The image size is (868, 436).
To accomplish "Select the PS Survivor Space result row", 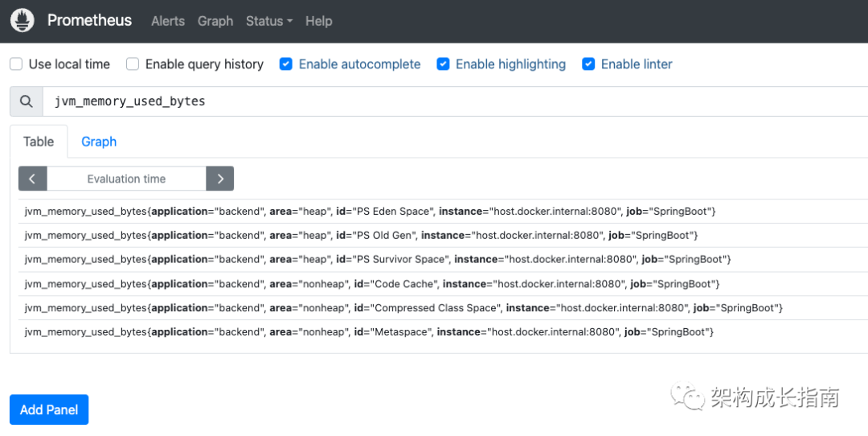I will click(443, 259).
